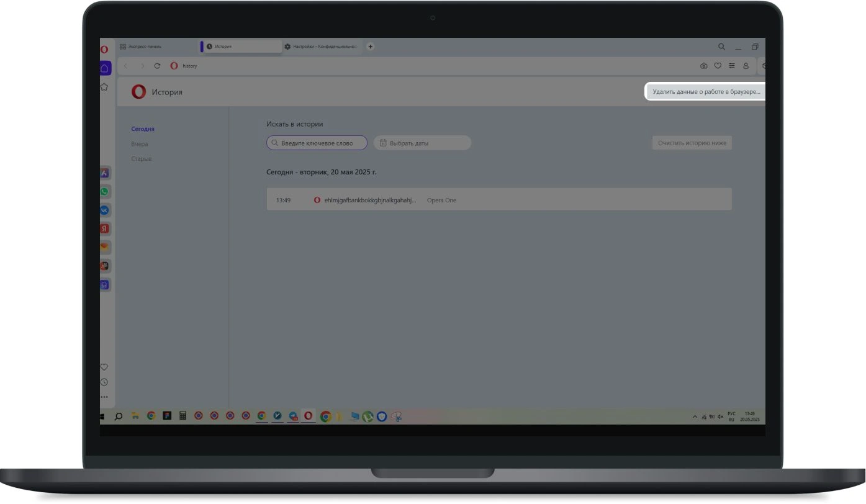Click the Home icon in Opera sidebar

(104, 68)
